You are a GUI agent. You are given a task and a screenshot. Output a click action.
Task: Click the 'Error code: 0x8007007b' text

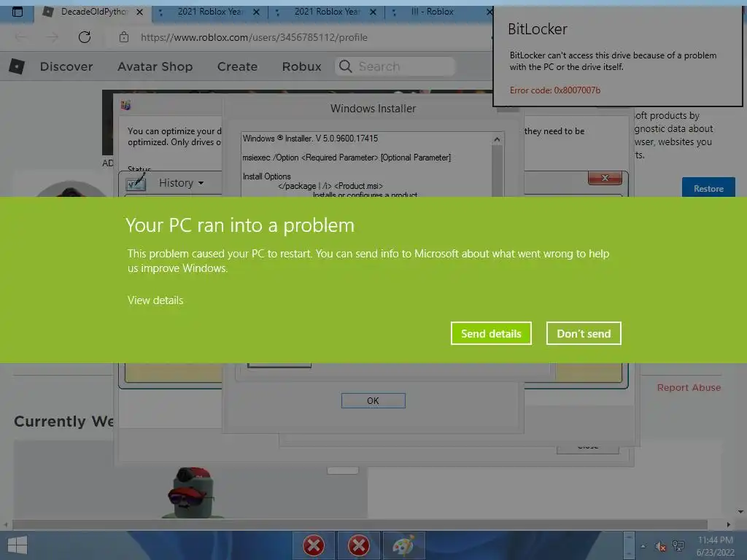[555, 90]
